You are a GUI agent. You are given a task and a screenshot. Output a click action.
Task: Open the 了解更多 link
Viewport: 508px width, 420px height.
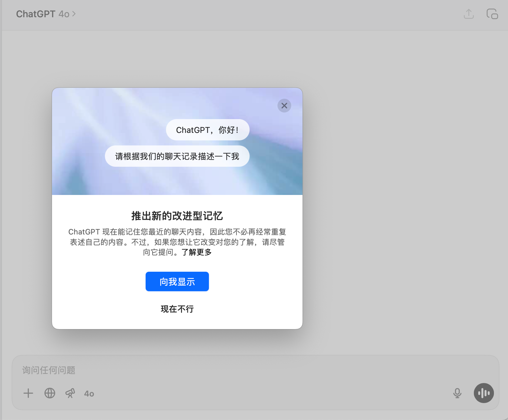(197, 252)
